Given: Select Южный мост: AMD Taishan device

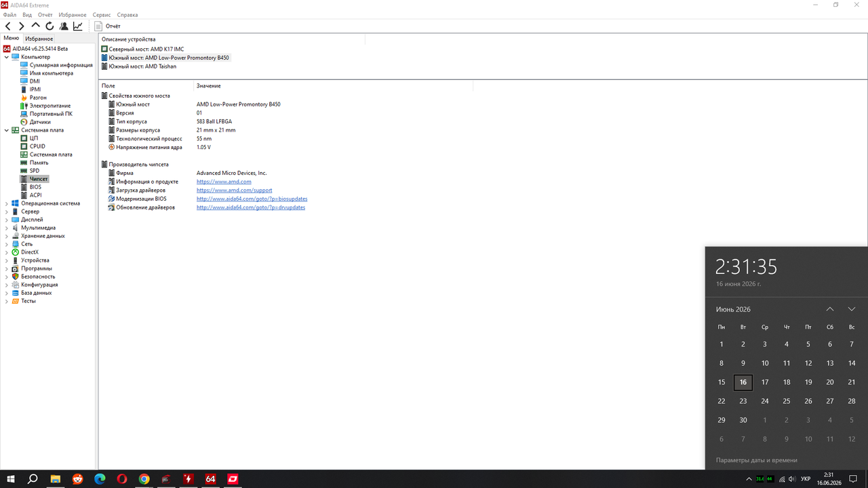Looking at the screenshot, I should [142, 66].
